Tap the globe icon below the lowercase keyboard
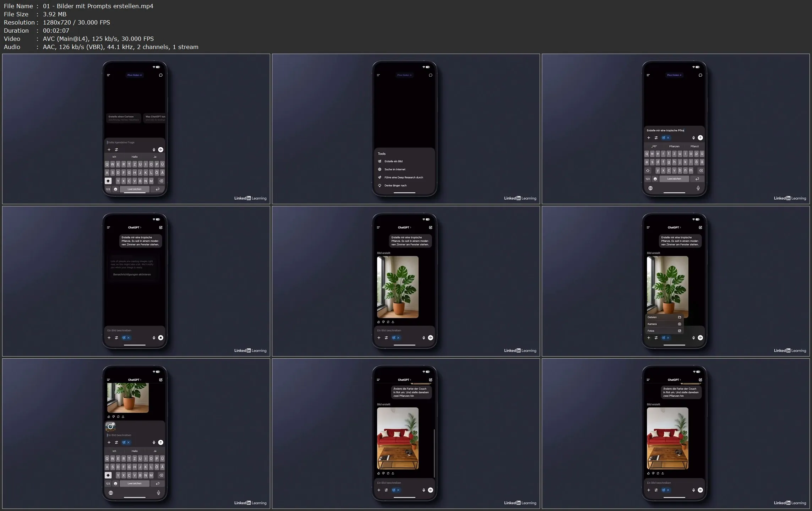Image resolution: width=812 pixels, height=511 pixels. click(650, 188)
